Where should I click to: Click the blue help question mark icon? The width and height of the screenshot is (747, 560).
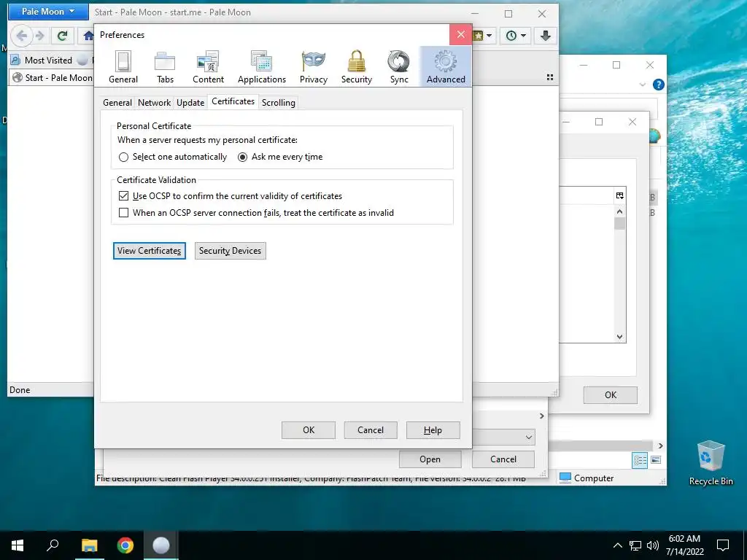coord(659,85)
